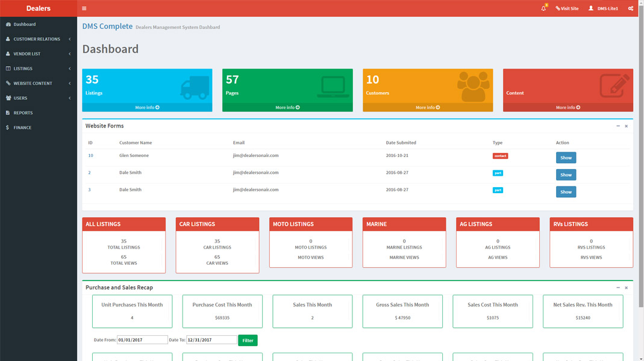Viewport: 644px width, 361px height.
Task: Open the DMS-Lite1 user menu
Action: [x=604, y=8]
